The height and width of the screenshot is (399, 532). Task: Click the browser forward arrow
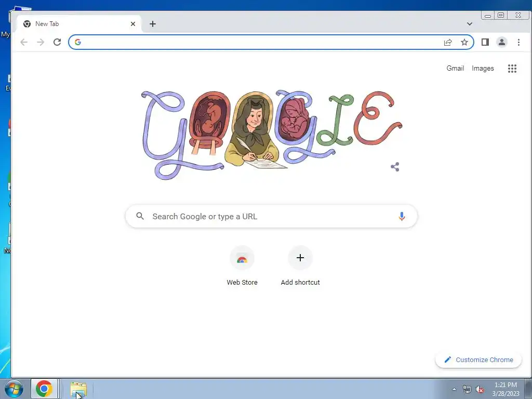click(x=41, y=42)
